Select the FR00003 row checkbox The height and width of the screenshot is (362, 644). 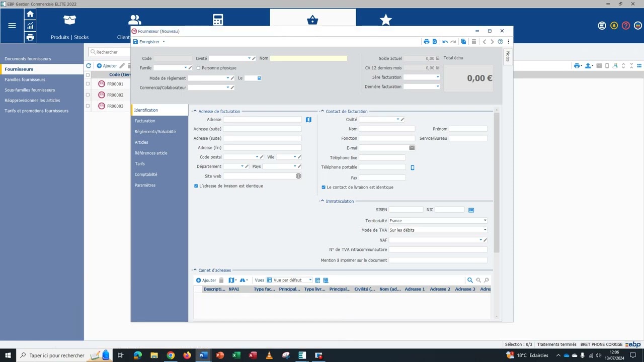pyautogui.click(x=88, y=106)
